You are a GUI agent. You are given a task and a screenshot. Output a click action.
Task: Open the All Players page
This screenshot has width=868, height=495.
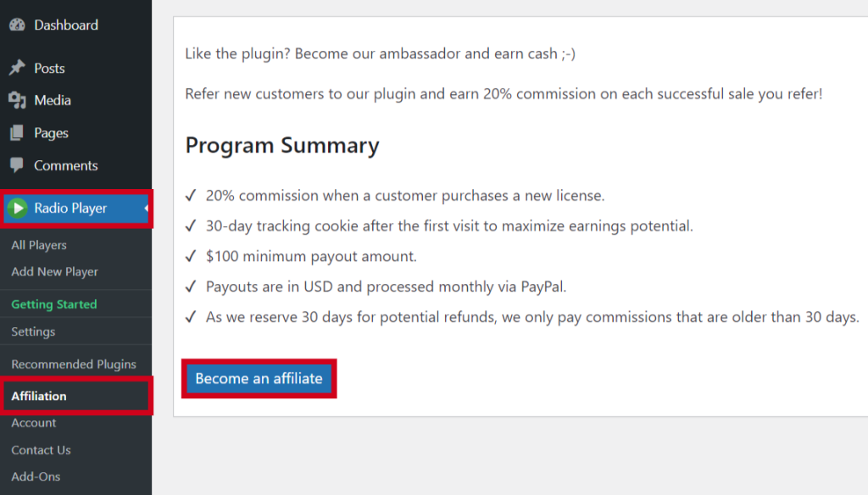[x=38, y=245]
